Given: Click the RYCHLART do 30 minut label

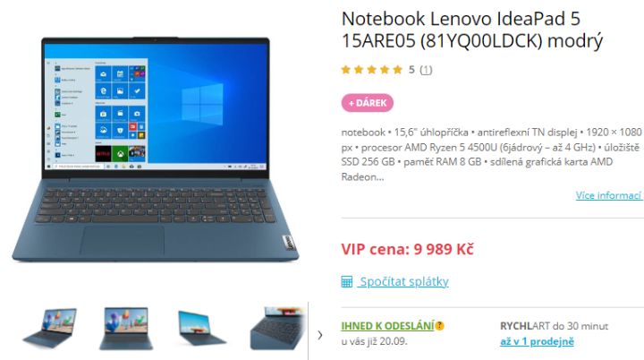Looking at the screenshot, I should 554,326.
